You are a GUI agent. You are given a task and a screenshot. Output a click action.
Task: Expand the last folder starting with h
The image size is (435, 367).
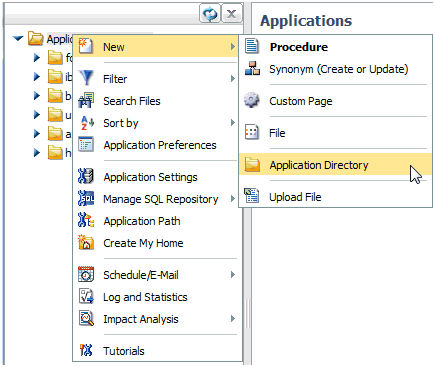click(37, 153)
